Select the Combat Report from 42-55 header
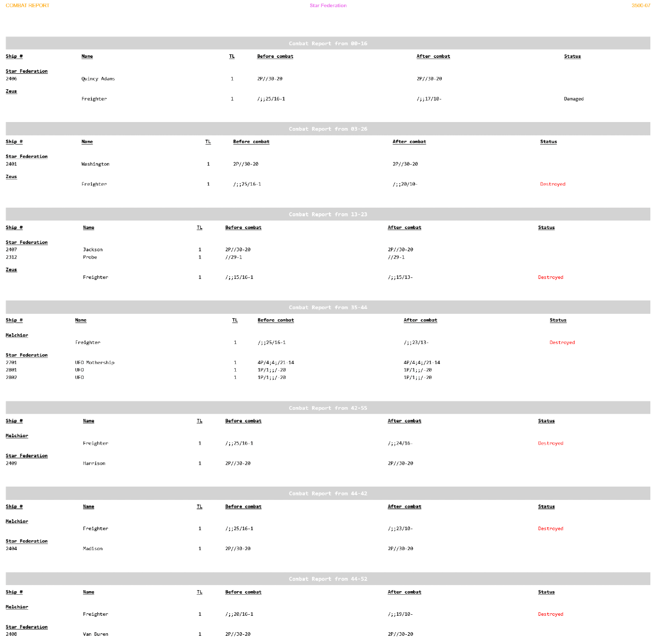The height and width of the screenshot is (644, 656). (x=328, y=408)
